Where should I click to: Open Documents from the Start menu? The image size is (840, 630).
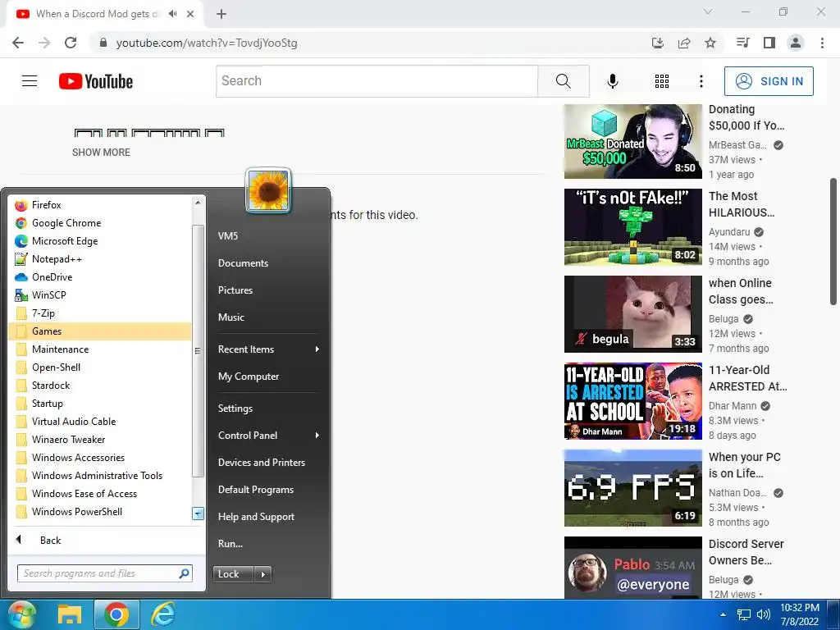coord(268,263)
